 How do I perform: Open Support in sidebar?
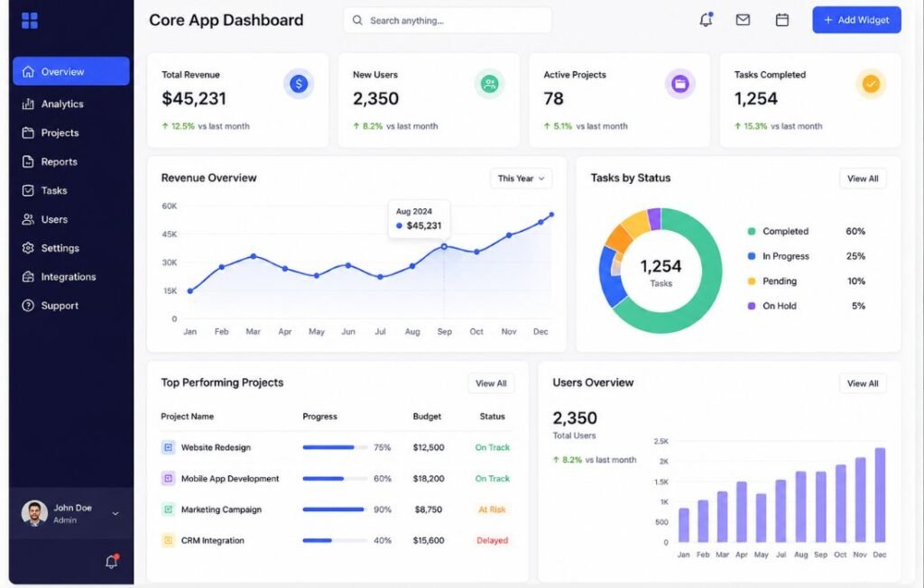(71, 306)
